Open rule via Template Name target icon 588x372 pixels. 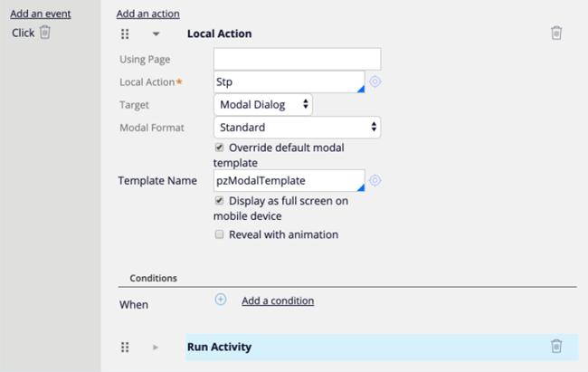[375, 180]
